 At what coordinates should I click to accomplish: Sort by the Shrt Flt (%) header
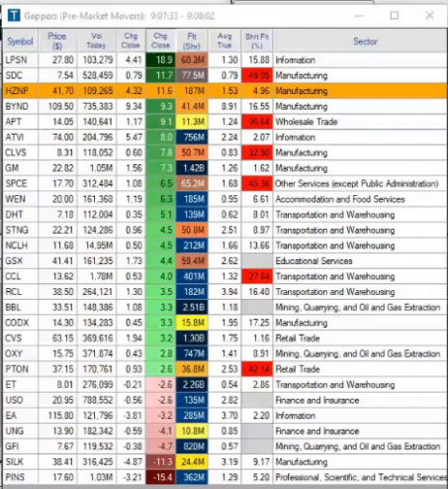click(x=257, y=41)
